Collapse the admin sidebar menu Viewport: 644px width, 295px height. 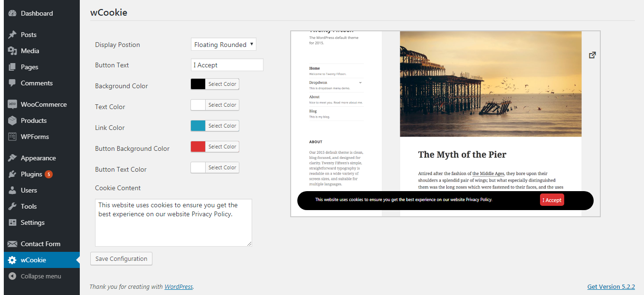pos(40,276)
